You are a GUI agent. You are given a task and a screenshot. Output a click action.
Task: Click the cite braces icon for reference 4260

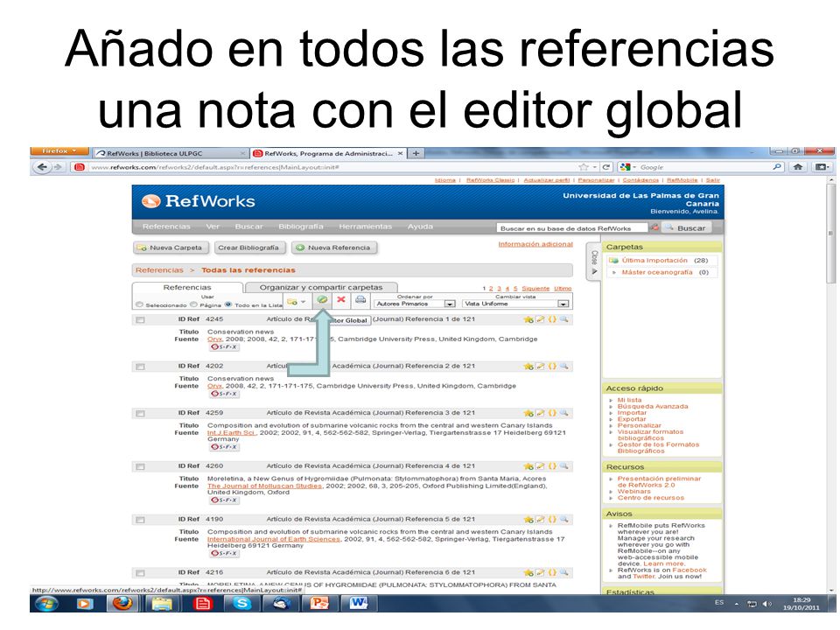[x=552, y=466]
